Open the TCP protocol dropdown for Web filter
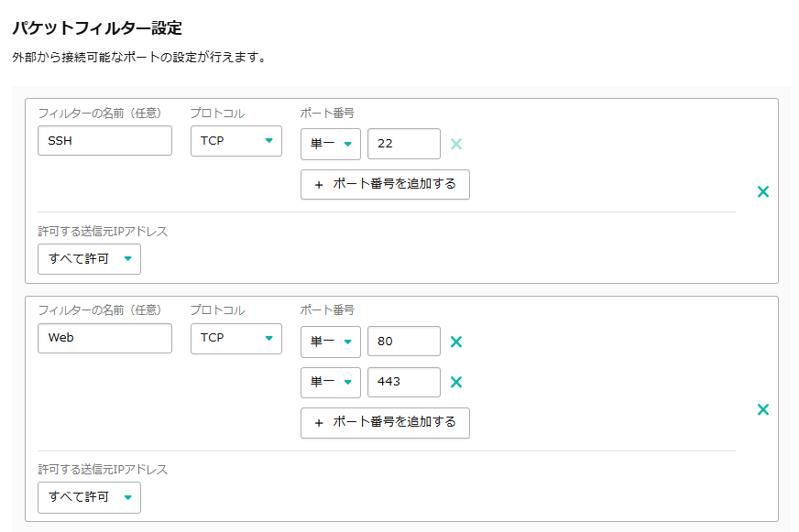799x532 pixels. pos(235,338)
